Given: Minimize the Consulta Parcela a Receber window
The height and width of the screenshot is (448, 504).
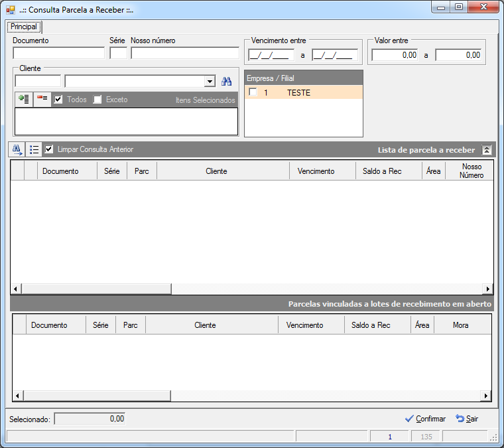Looking at the screenshot, I should click(441, 7).
